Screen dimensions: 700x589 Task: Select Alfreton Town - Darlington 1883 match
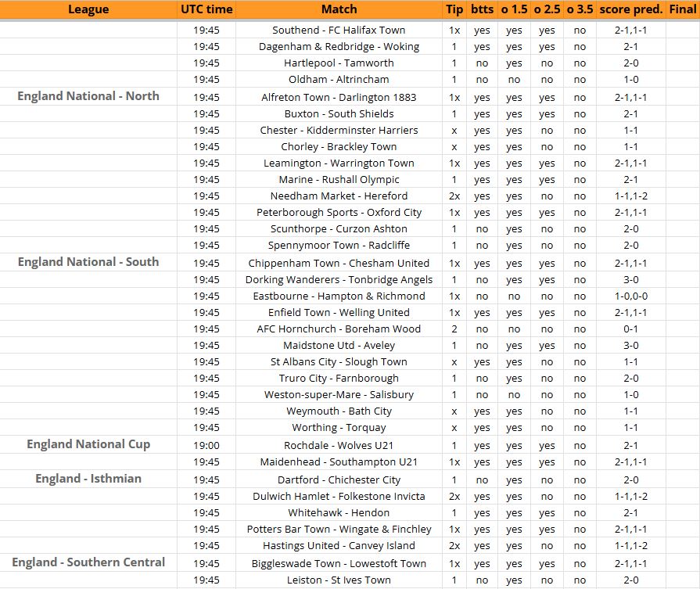(x=339, y=97)
